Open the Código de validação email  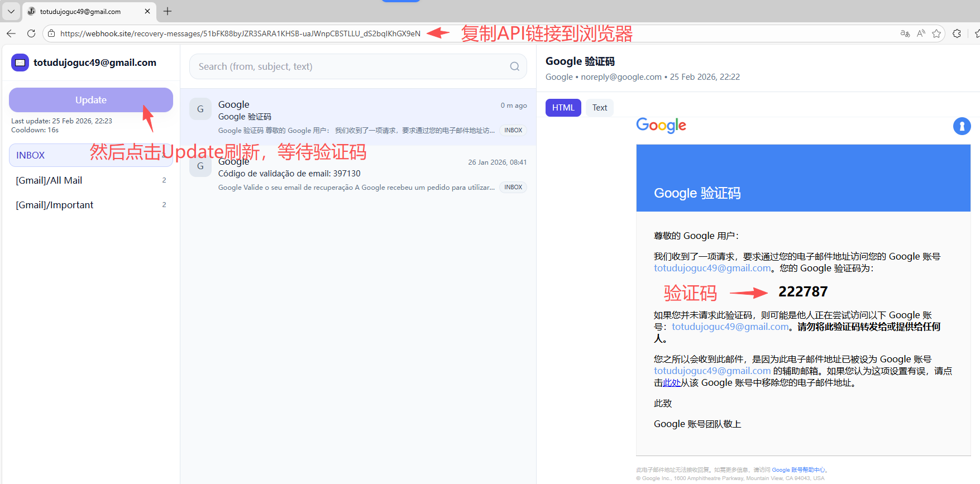358,174
